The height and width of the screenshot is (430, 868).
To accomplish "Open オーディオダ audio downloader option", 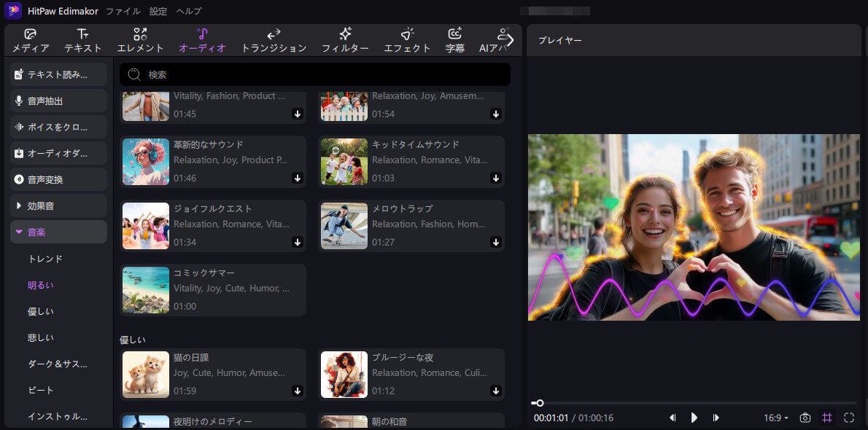I will 58,153.
